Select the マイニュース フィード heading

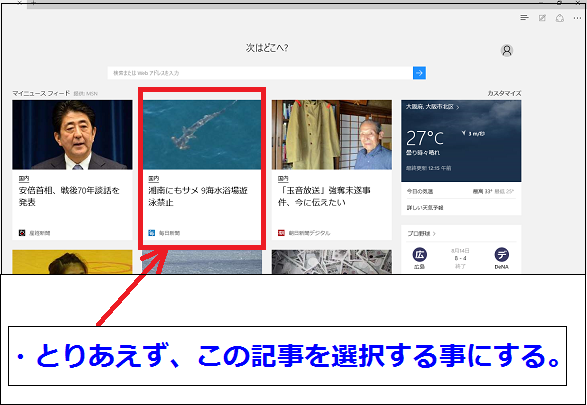[41, 93]
